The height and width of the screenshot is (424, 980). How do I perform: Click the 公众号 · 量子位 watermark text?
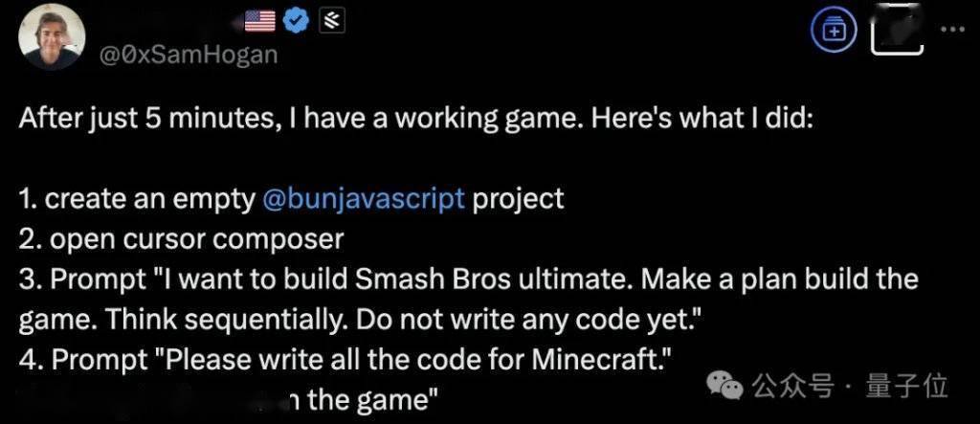point(850,385)
